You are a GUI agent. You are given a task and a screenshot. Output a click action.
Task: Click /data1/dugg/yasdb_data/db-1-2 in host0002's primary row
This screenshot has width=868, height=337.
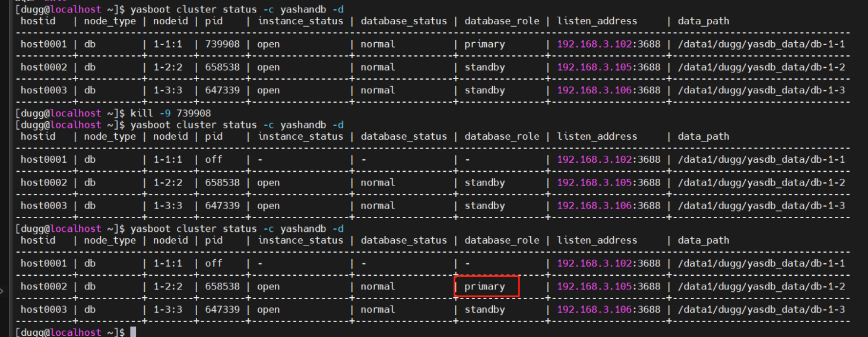click(761, 286)
